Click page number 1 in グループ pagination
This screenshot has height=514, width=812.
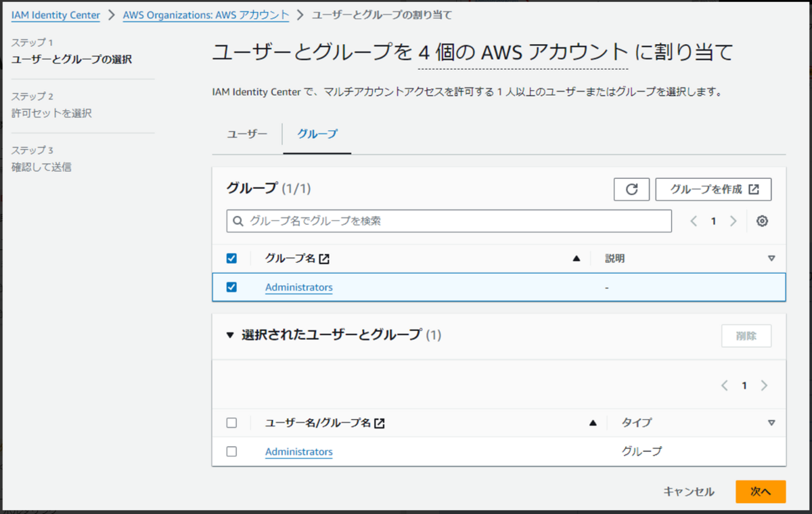coord(713,221)
